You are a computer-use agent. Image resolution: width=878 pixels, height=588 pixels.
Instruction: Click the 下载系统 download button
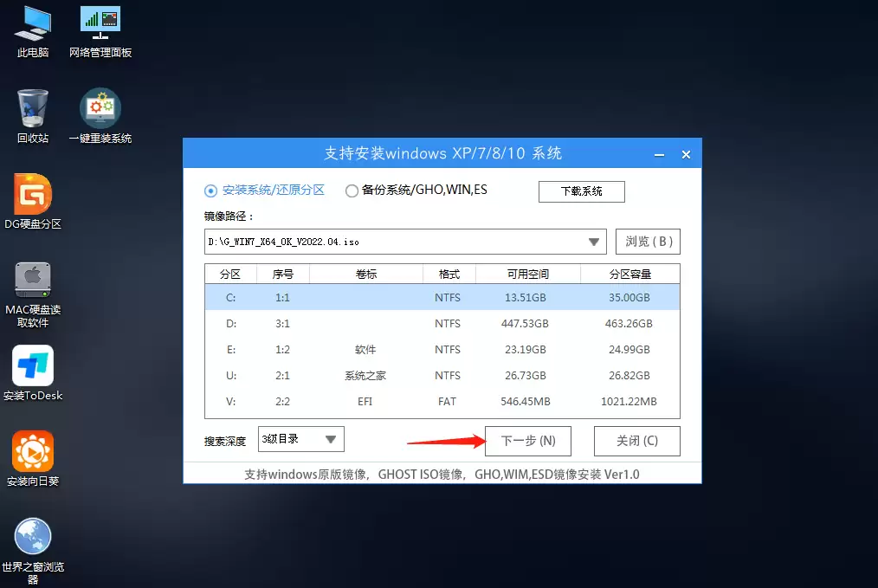(x=581, y=191)
